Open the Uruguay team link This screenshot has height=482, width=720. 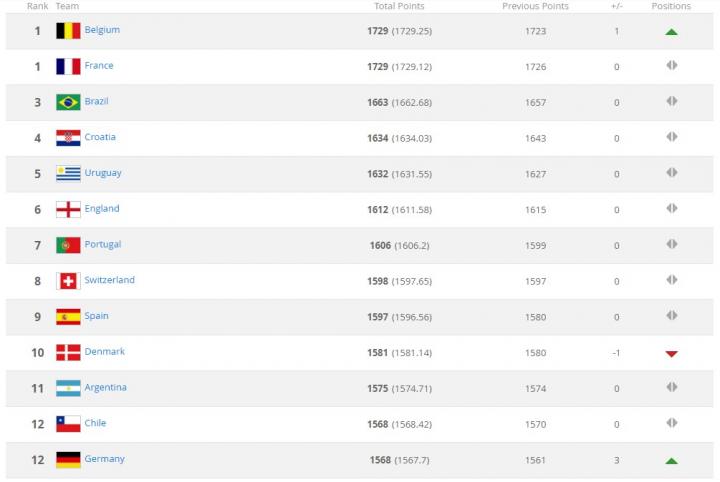tap(103, 173)
